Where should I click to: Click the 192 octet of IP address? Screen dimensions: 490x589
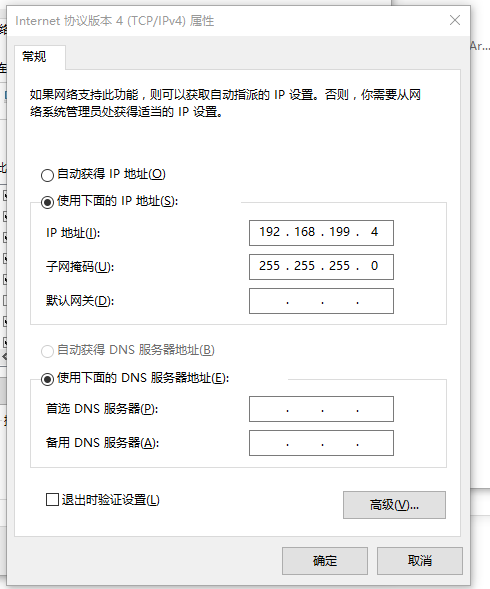(x=269, y=232)
